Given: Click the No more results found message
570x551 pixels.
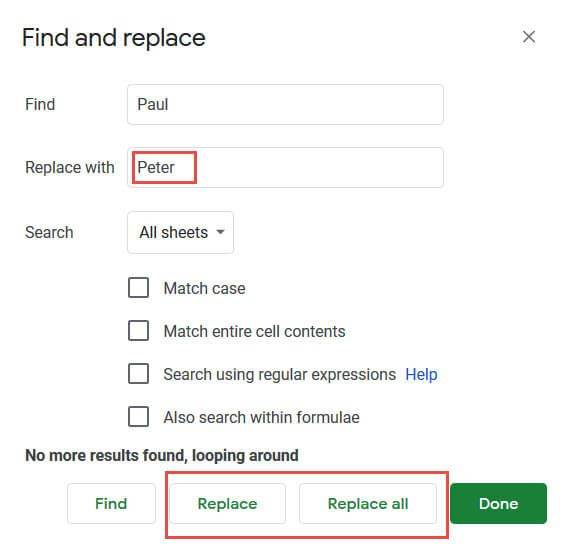Looking at the screenshot, I should [x=162, y=456].
